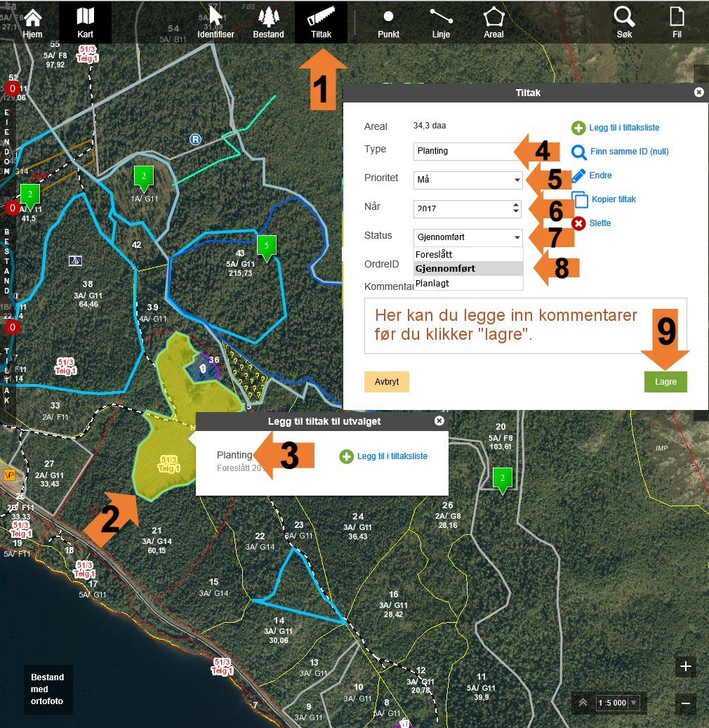Increase the Når year value

point(517,204)
